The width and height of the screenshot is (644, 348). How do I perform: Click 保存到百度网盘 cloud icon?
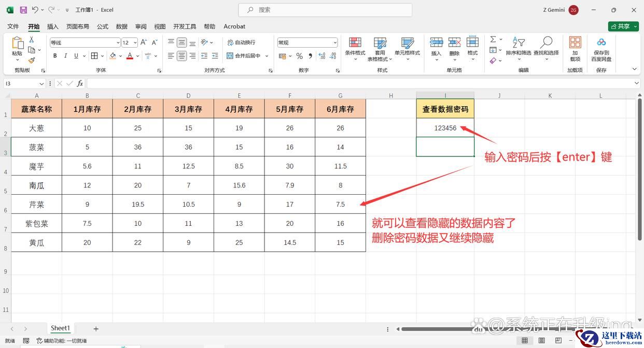pyautogui.click(x=601, y=44)
